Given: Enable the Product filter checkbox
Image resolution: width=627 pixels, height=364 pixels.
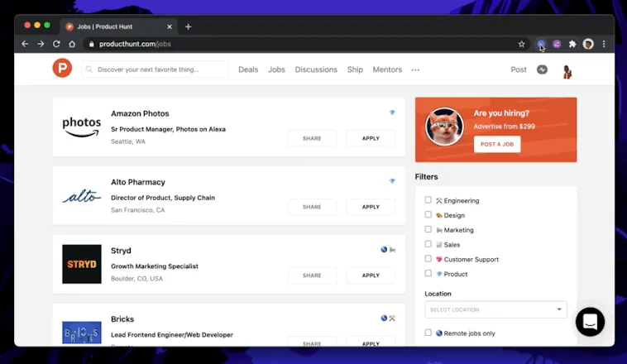Looking at the screenshot, I should tap(428, 273).
